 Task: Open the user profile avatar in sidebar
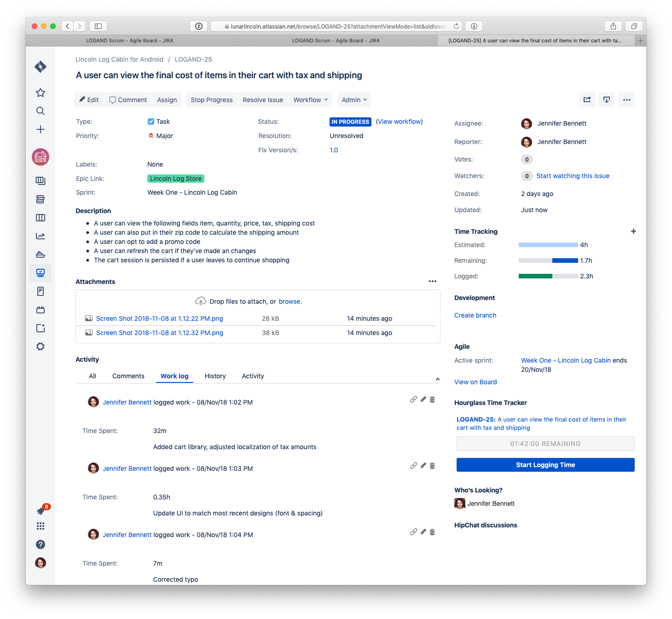point(41,563)
